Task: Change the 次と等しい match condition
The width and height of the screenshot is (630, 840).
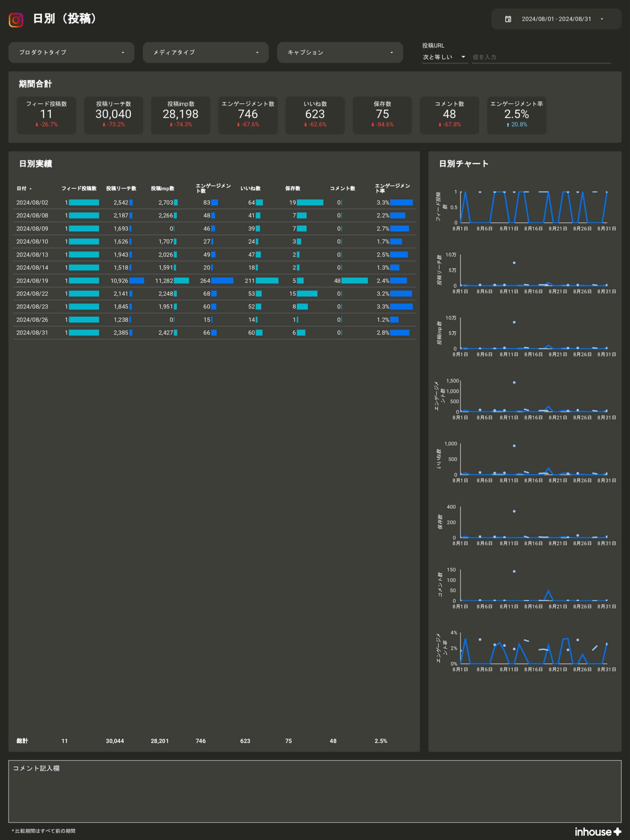Action: click(444, 57)
